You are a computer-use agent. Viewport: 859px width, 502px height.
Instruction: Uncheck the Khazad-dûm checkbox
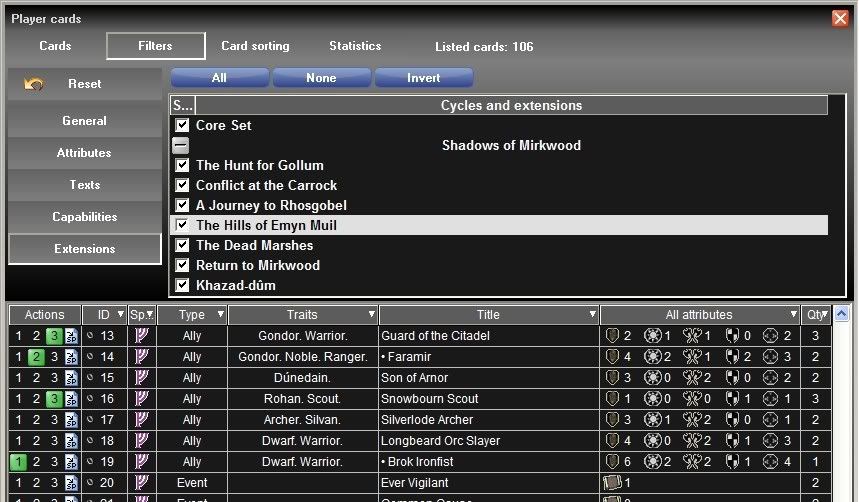(182, 286)
